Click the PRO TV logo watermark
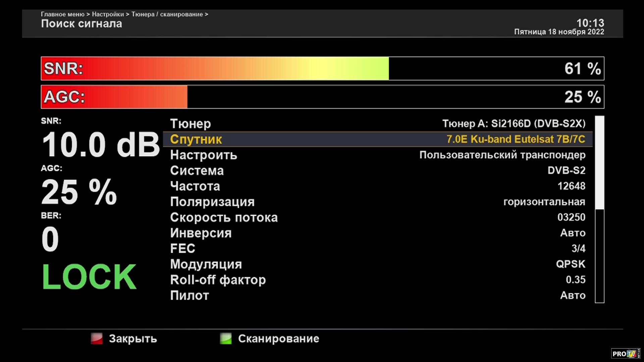644x362 pixels. [625, 354]
